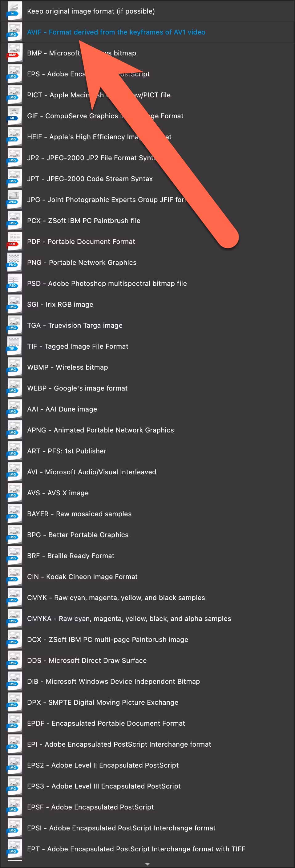The image size is (295, 868).
Task: Click the GIF file icon
Action: [x=14, y=116]
